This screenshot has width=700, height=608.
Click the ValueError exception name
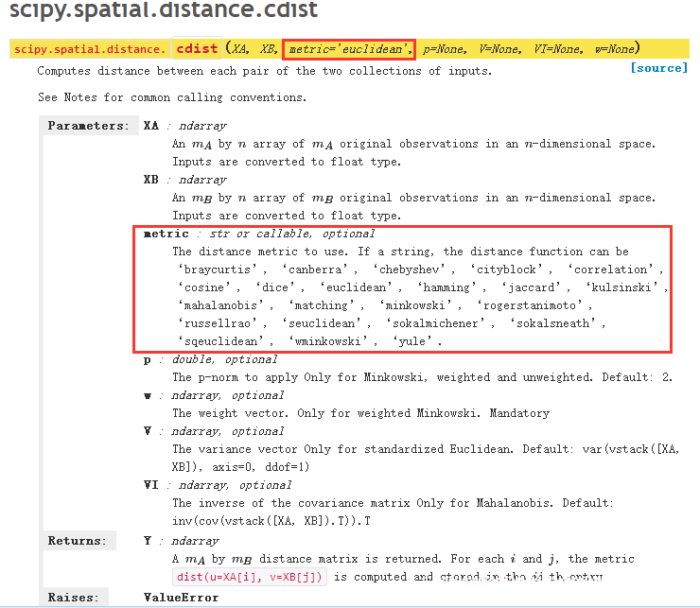point(182,598)
